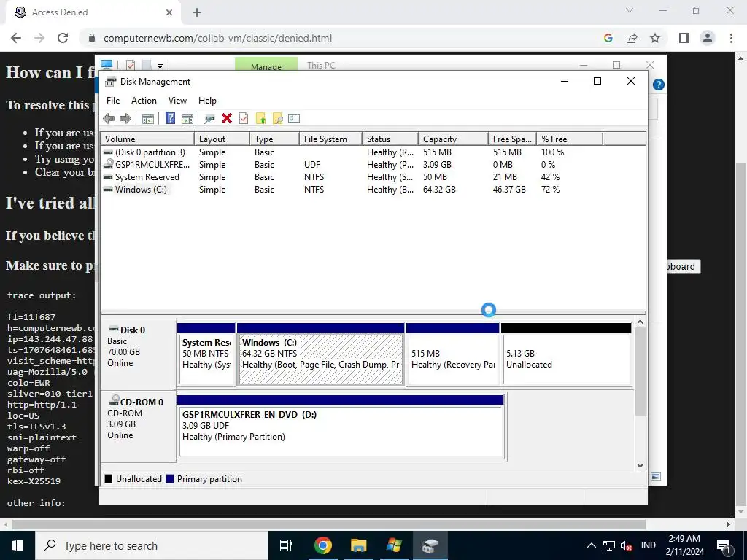Click the Back arrow in Disk Management toolbar
The width and height of the screenshot is (747, 560).
[109, 119]
